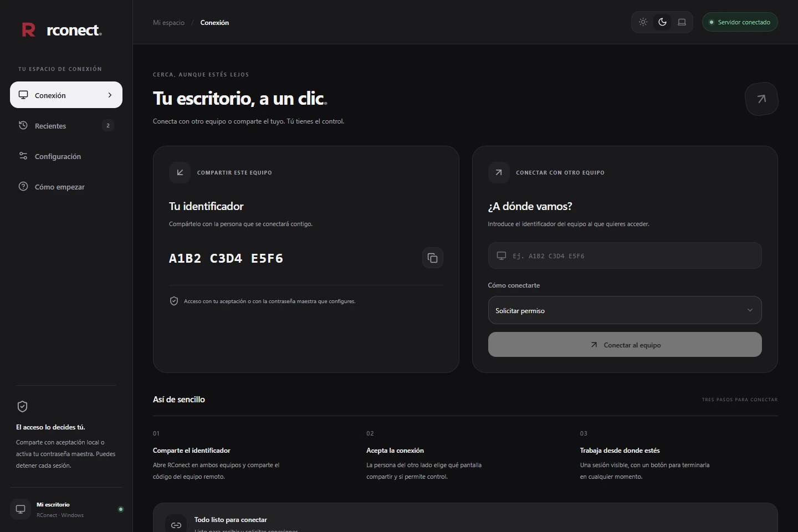
Task: Click the green online status dot
Action: click(x=121, y=509)
